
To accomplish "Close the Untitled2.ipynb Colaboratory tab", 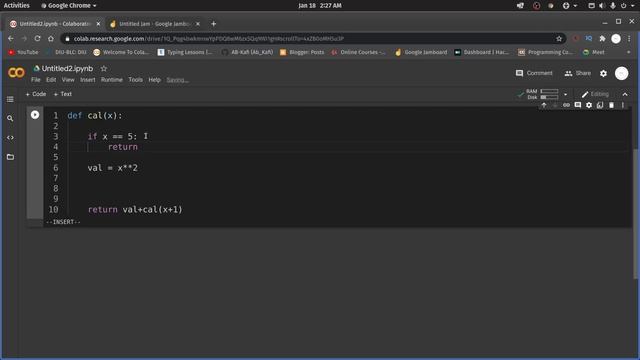I will 98,24.
